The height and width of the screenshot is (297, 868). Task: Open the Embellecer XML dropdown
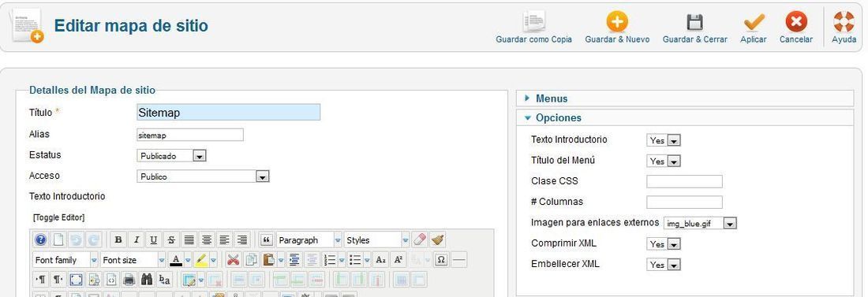coord(663,265)
